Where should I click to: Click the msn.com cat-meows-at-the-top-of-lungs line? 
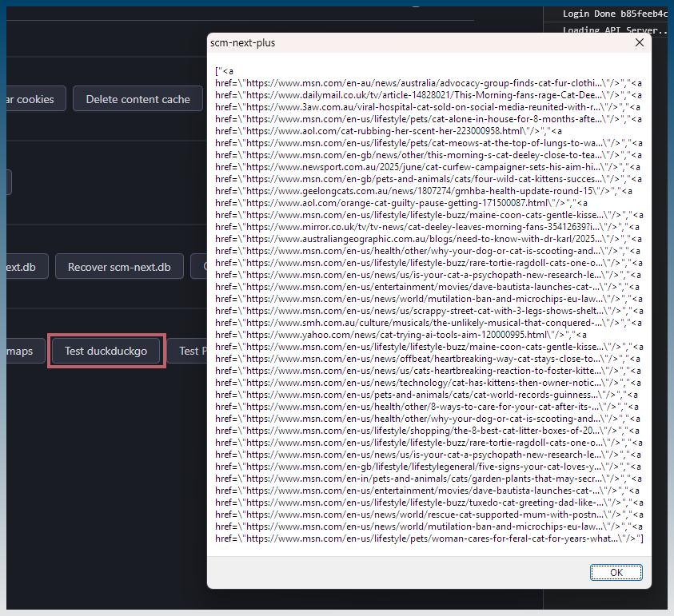pos(429,143)
